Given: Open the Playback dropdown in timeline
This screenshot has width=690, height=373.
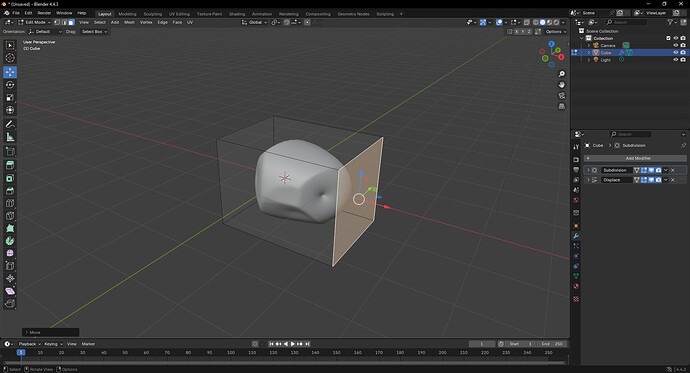Looking at the screenshot, I should [x=29, y=344].
